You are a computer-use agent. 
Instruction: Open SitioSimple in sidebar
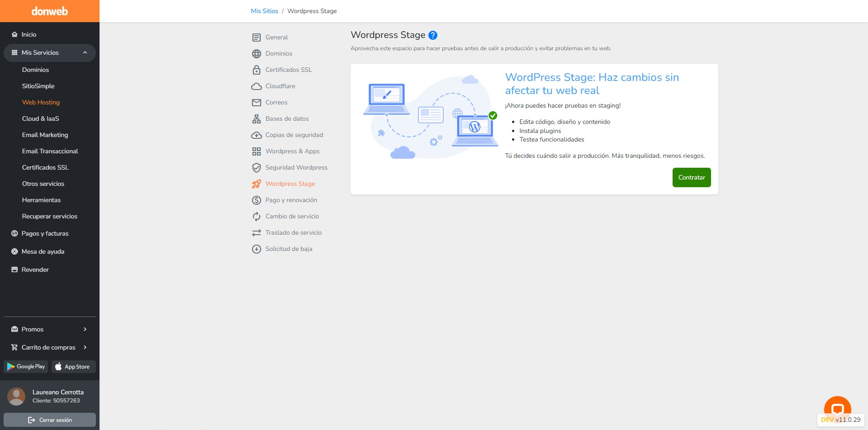pos(38,86)
